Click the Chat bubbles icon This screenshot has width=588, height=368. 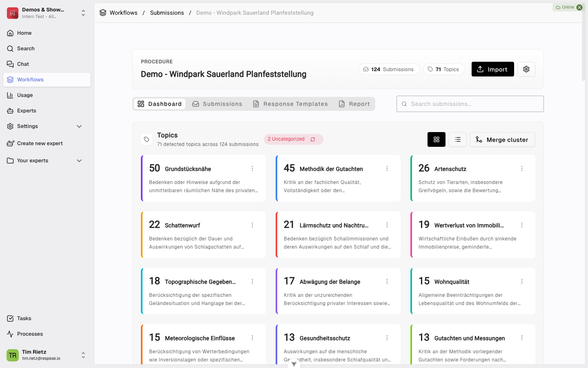pyautogui.click(x=10, y=64)
